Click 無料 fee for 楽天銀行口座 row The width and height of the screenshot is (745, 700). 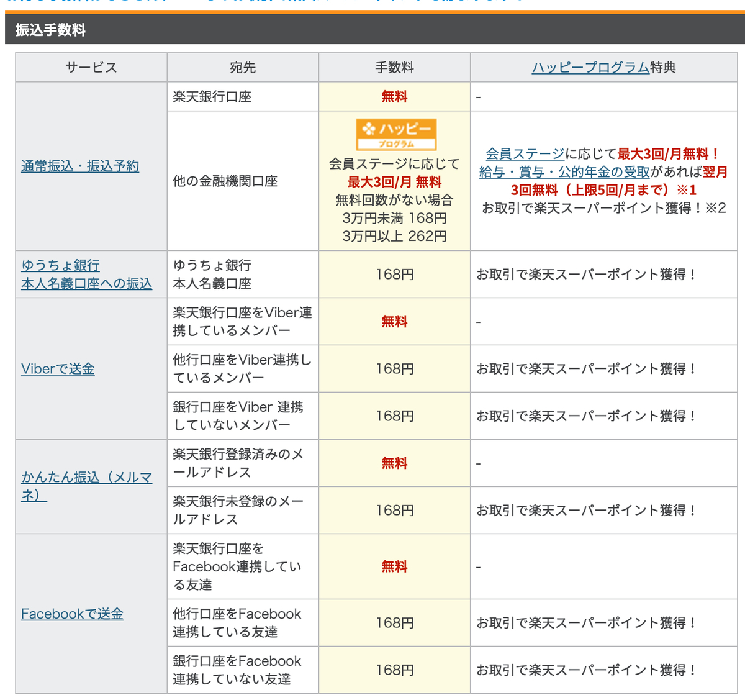(x=394, y=97)
